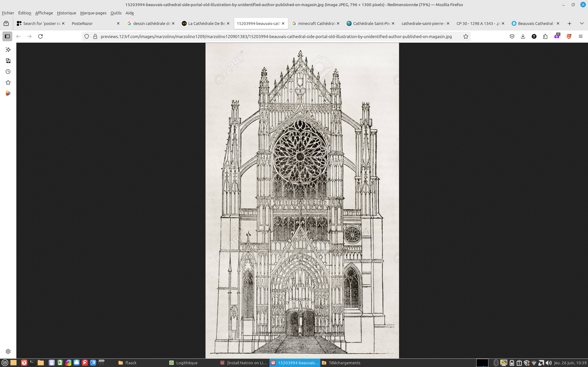Toggle the sidebar visibility button
Image resolution: width=588 pixels, height=367 pixels.
pyautogui.click(x=7, y=36)
